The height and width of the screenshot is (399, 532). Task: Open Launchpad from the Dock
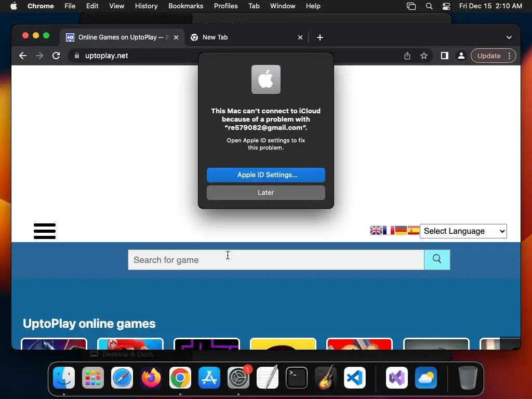coord(93,378)
